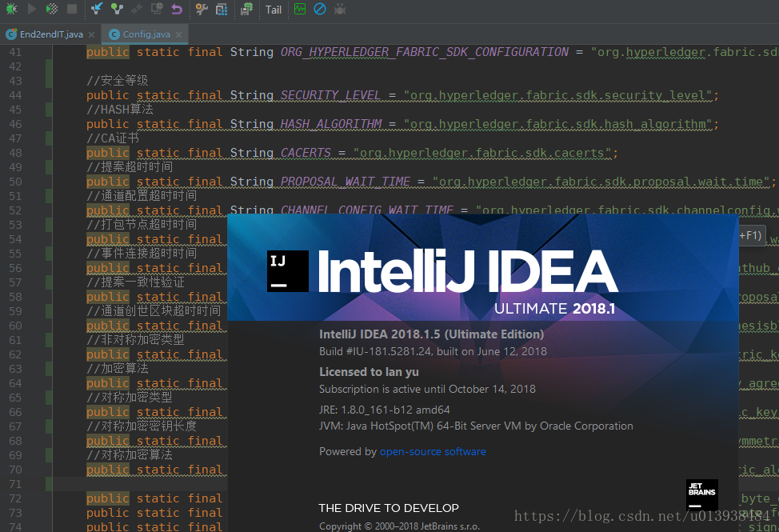The height and width of the screenshot is (532, 779).
Task: Open Settings via the wrench icon
Action: click(202, 9)
